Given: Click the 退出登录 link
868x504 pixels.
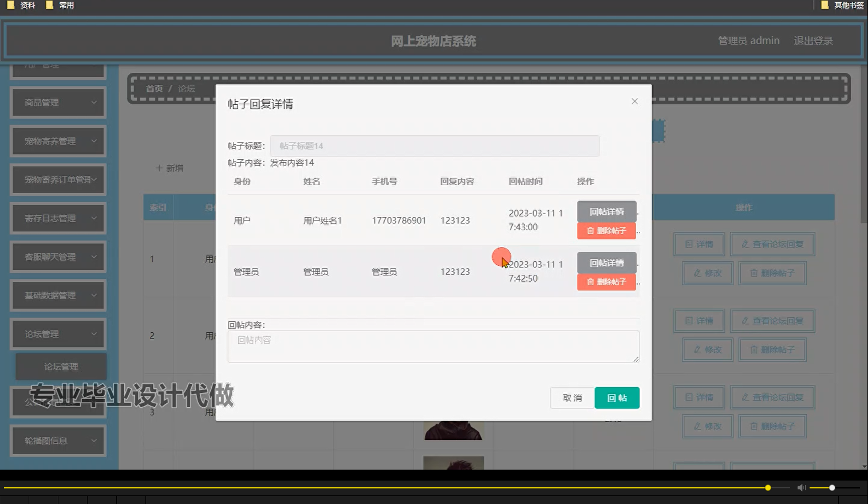Looking at the screenshot, I should tap(814, 40).
